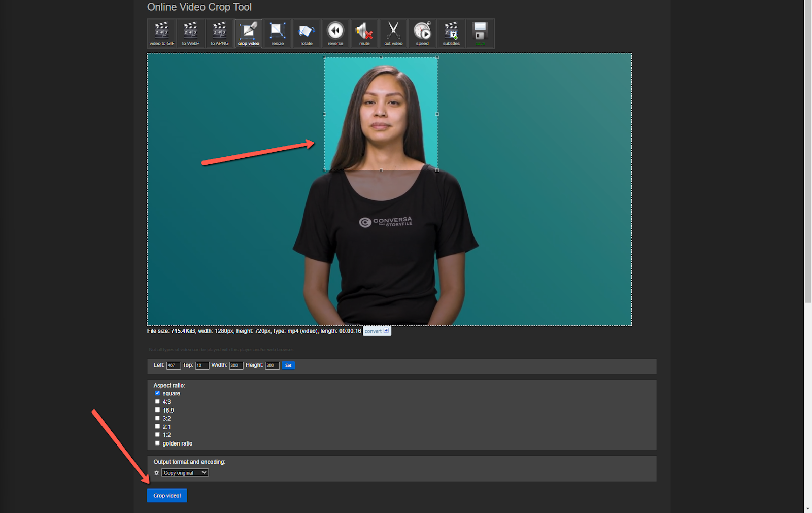The height and width of the screenshot is (513, 812).
Task: Click the top-center crop selection handle
Action: click(381, 57)
